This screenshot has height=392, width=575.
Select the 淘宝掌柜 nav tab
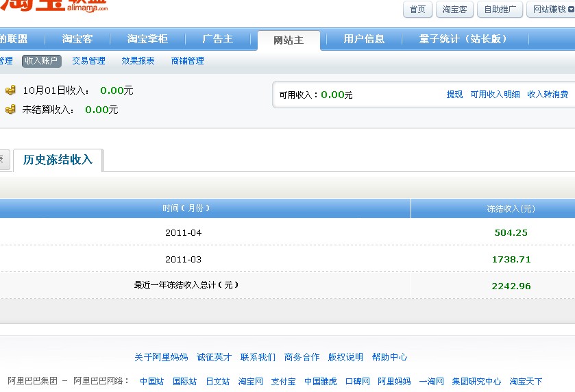pyautogui.click(x=147, y=39)
